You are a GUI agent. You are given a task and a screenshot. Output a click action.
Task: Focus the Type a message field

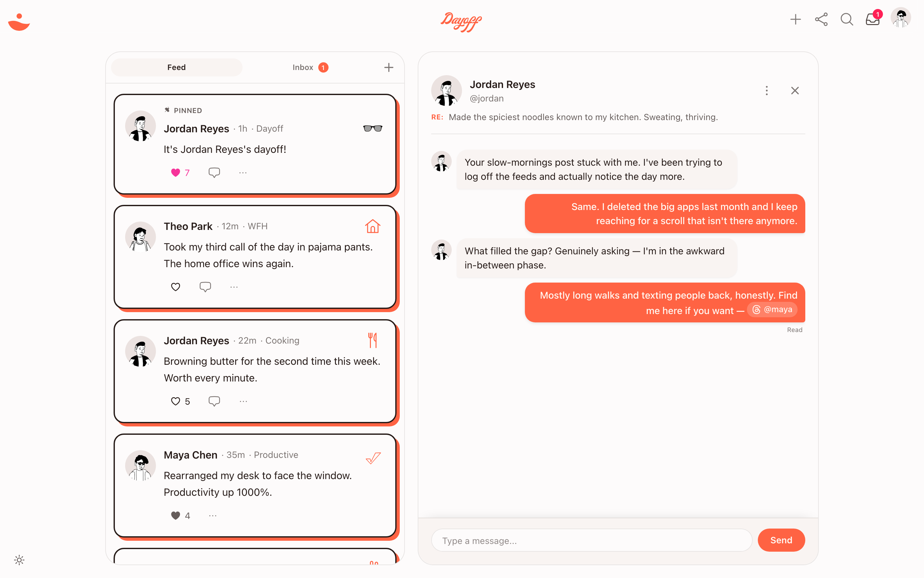coord(591,540)
